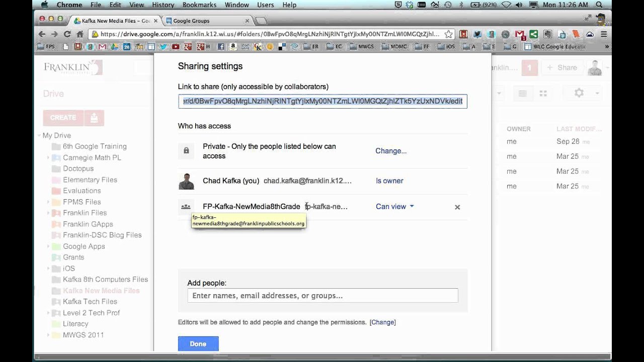Click Chad Kafka profile picture in dialog
Image resolution: width=644 pixels, height=362 pixels.
click(x=186, y=181)
